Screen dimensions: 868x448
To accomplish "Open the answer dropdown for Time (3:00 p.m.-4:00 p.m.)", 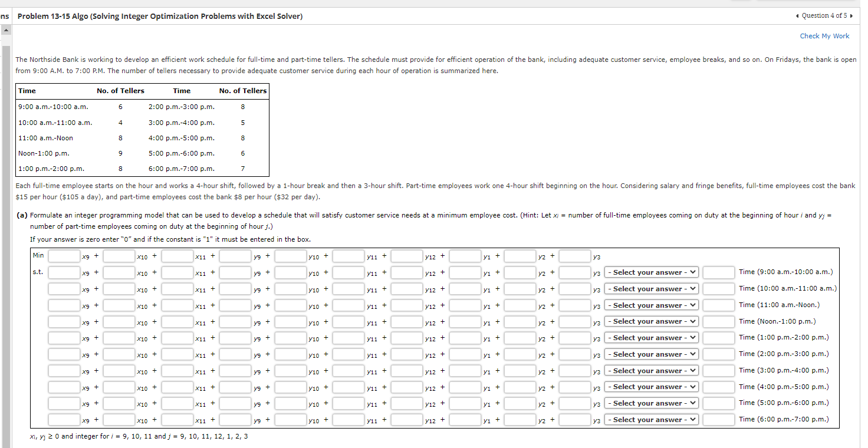I will click(x=650, y=370).
